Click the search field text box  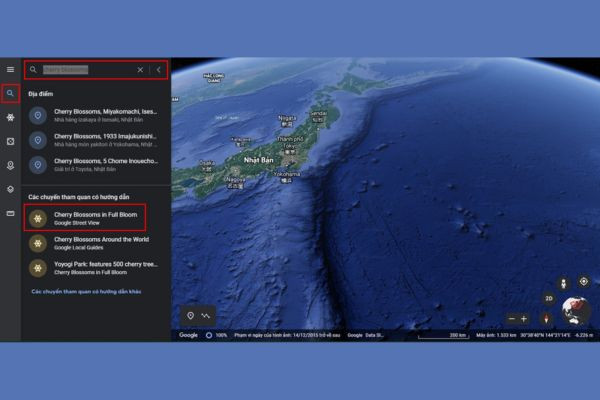click(88, 70)
